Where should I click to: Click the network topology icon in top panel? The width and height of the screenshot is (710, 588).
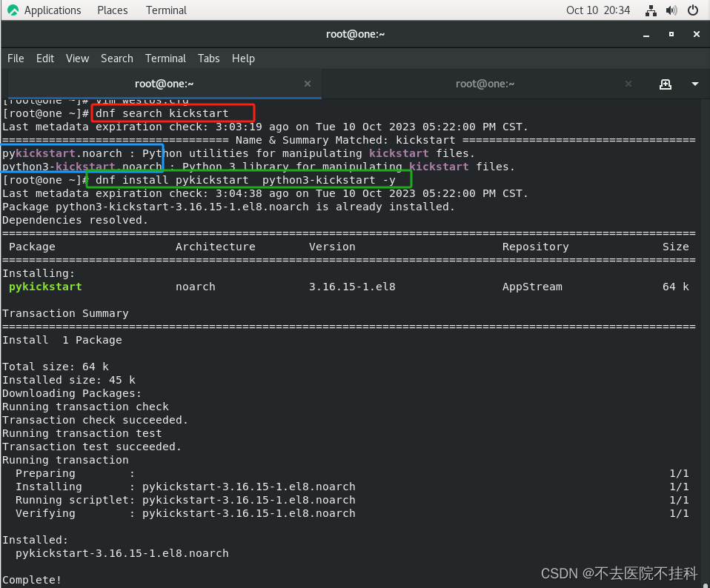point(651,10)
